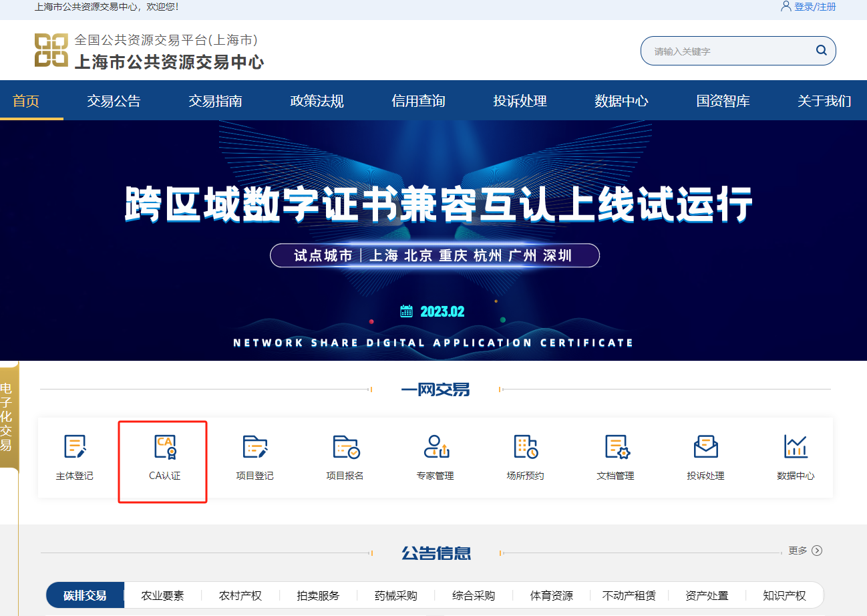Open 项目登记 project registration

254,458
